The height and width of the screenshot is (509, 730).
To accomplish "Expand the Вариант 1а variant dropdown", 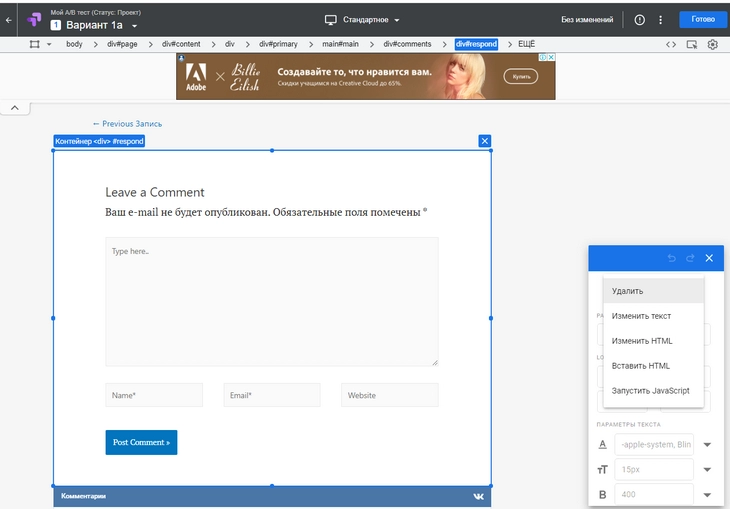I will point(134,26).
